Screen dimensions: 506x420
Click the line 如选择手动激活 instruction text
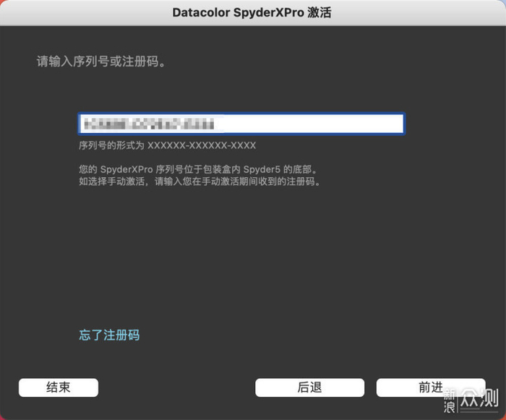(x=200, y=181)
